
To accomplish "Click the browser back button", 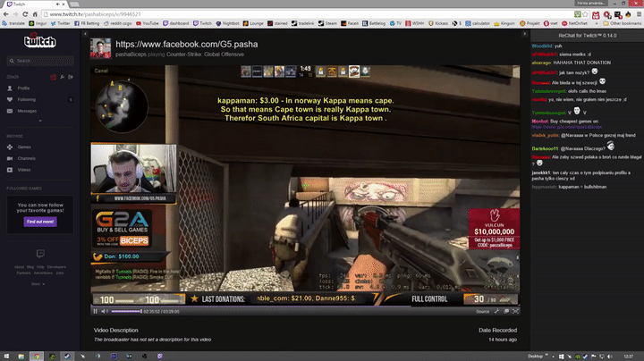I will pos(5,14).
